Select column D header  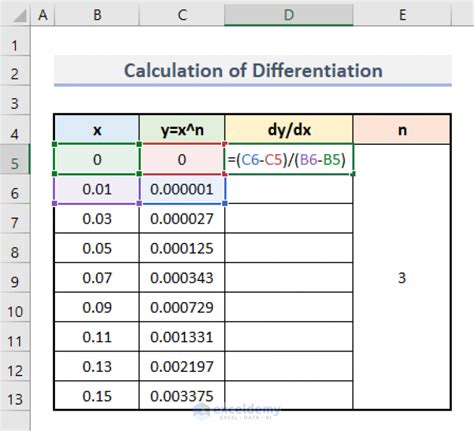pyautogui.click(x=289, y=15)
